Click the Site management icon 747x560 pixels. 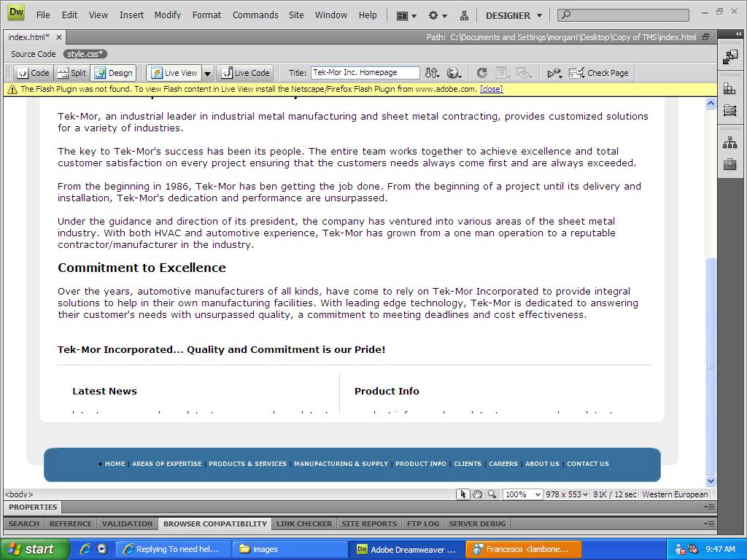tap(464, 16)
